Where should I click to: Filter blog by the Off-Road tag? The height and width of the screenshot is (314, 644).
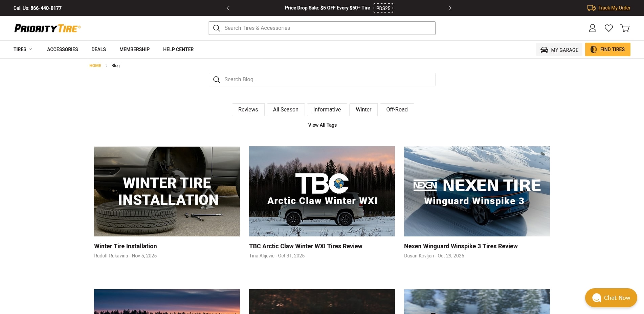tap(397, 110)
